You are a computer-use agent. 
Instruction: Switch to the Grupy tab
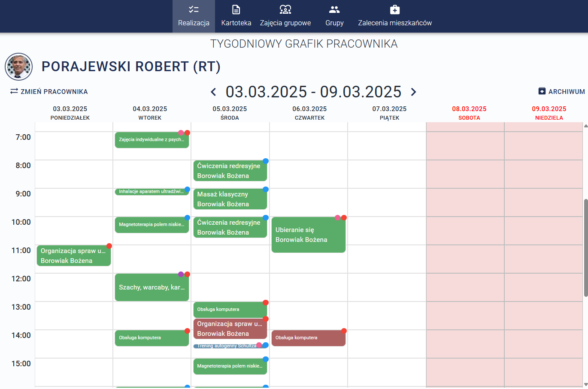coord(334,23)
